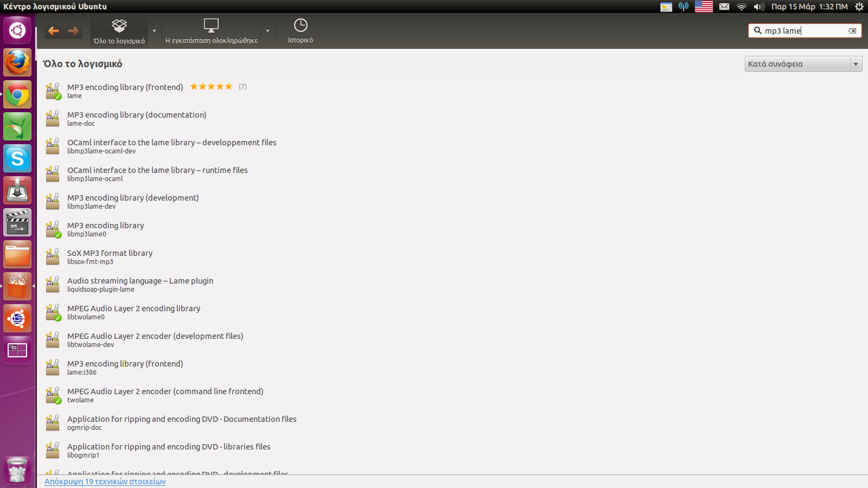Open the sort-by relevance combo box

(803, 64)
